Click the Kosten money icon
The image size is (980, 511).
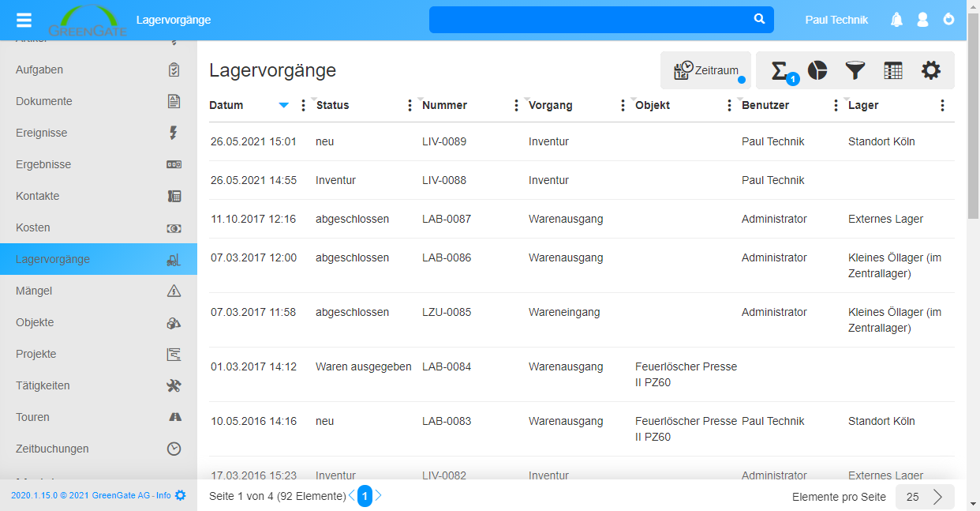(x=174, y=227)
